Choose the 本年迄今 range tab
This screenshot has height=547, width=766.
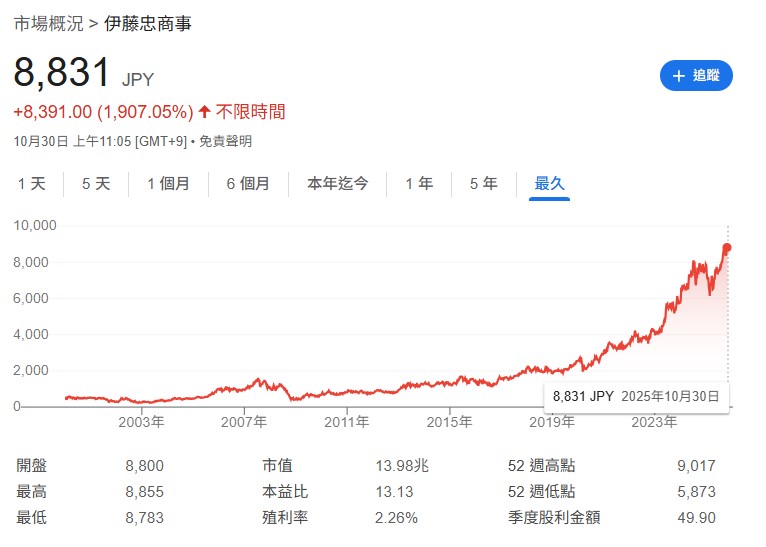coord(338,184)
